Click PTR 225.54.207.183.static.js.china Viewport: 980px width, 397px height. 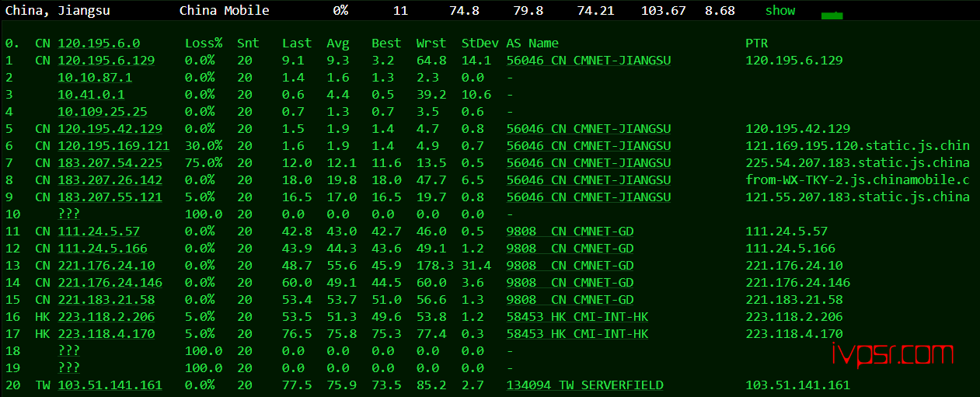click(x=857, y=163)
